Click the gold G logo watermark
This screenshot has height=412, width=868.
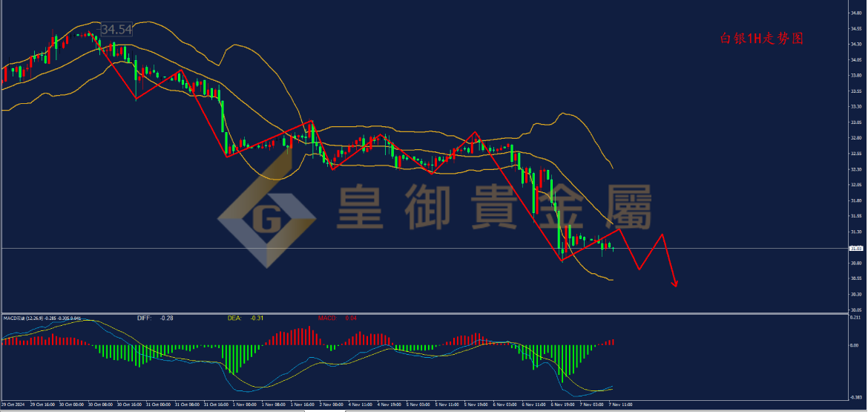coord(266,218)
